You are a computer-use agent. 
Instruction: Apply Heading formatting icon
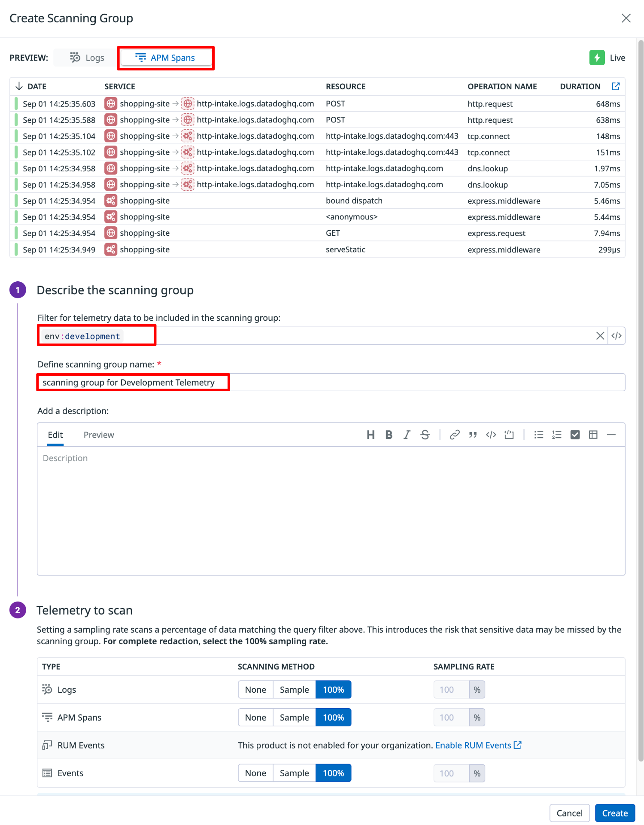371,435
